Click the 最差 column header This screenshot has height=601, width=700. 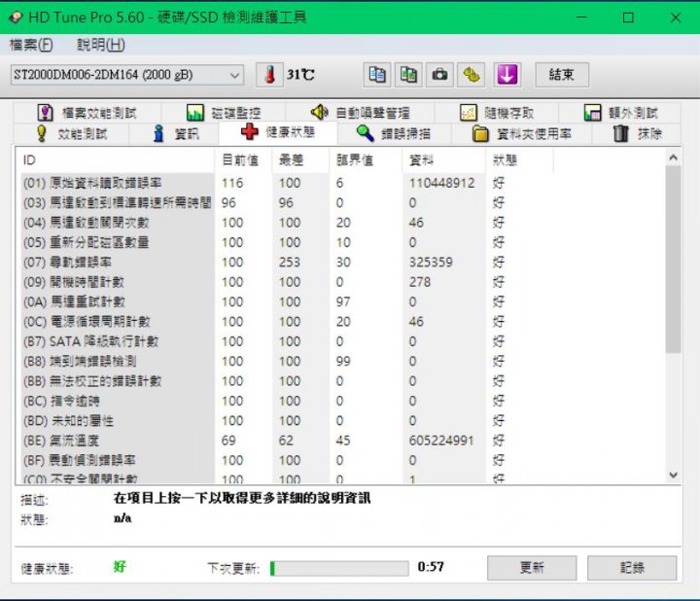coord(300,159)
